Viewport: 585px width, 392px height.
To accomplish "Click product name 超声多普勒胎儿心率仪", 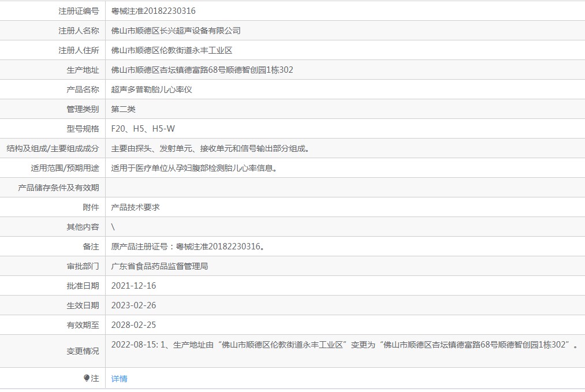I will coord(151,89).
